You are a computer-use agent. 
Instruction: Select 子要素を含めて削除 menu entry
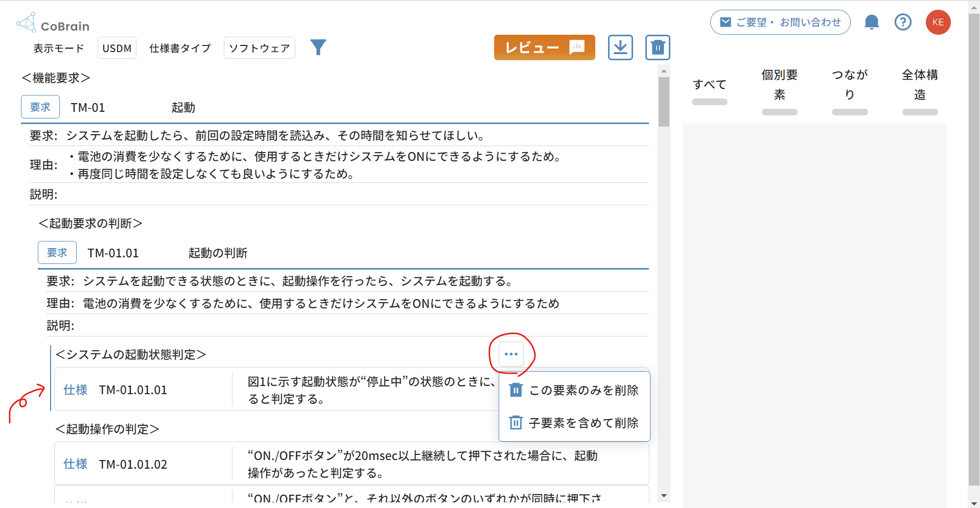pyautogui.click(x=574, y=423)
